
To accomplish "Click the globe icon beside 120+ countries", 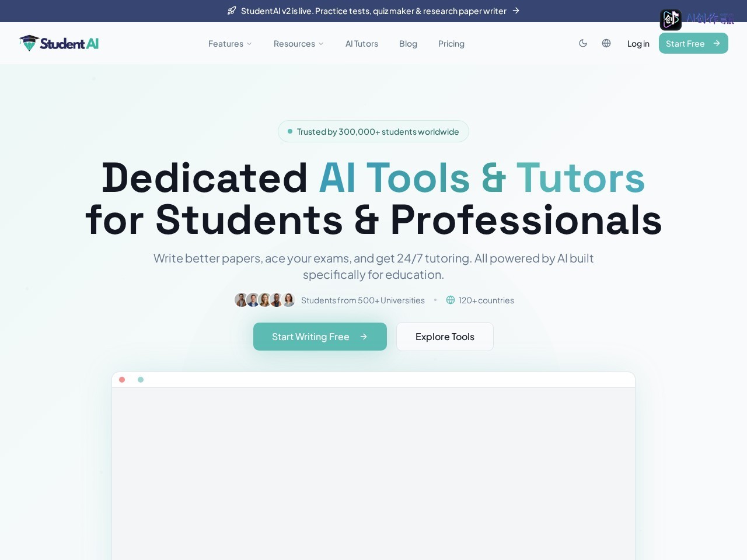I will pos(451,300).
